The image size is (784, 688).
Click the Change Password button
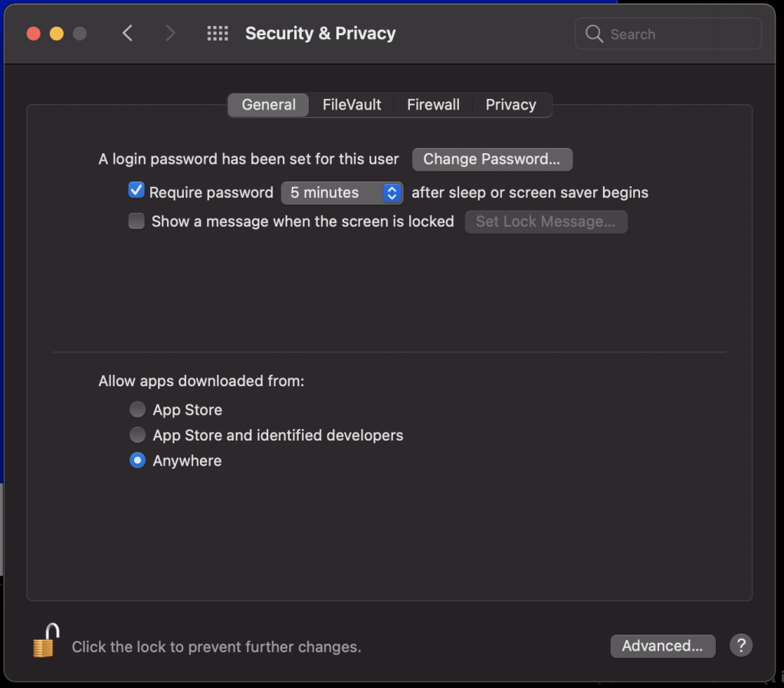point(492,159)
